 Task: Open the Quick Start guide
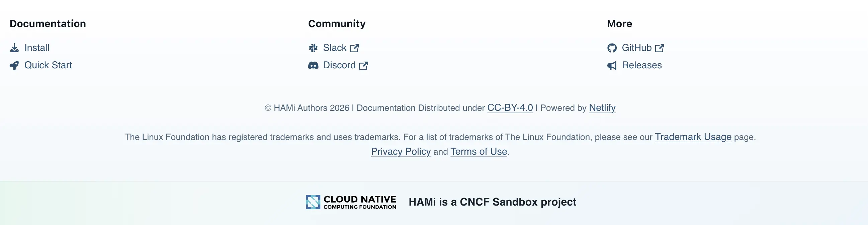[48, 65]
